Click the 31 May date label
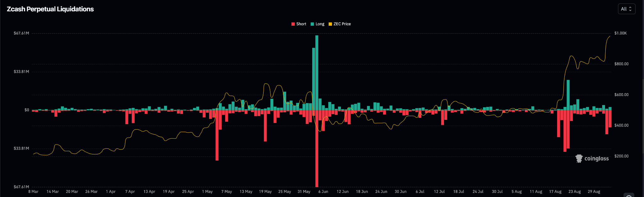 tap(304, 192)
